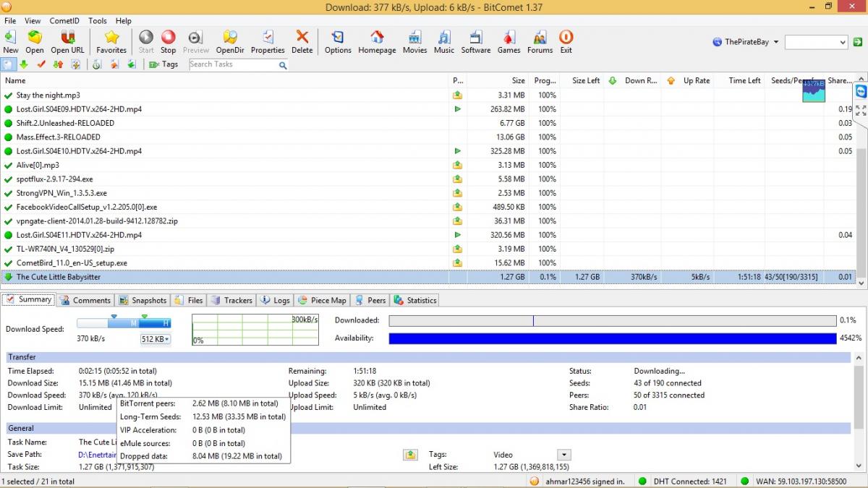Switch to the Comments tab

pos(85,300)
